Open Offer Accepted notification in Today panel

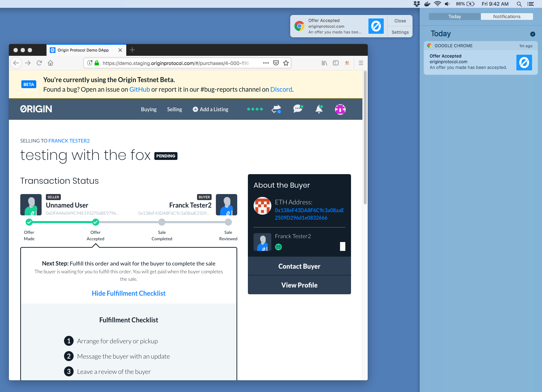(481, 61)
